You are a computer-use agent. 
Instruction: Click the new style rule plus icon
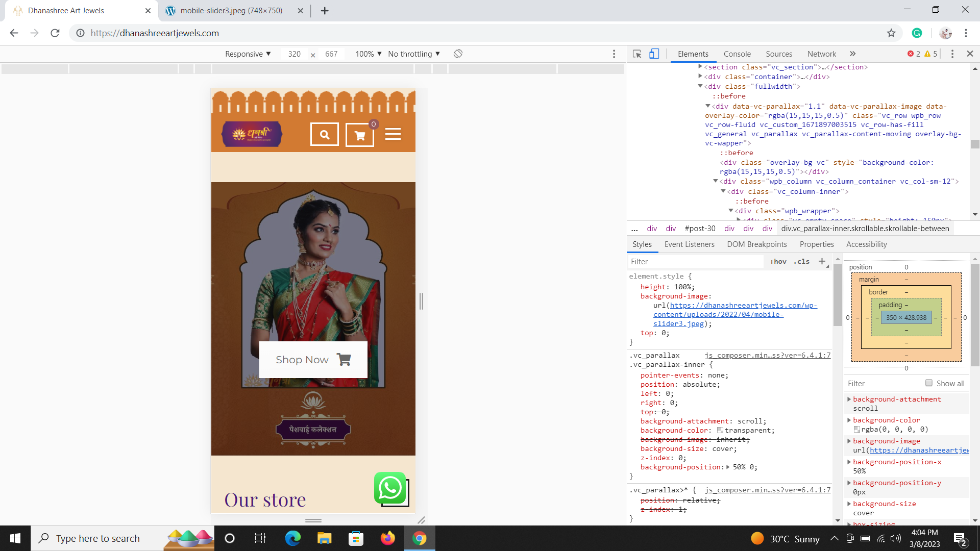822,261
